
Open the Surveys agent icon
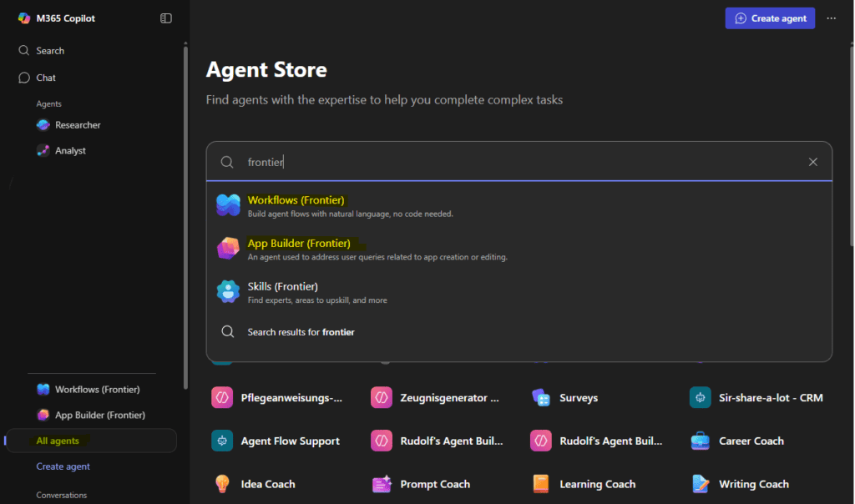click(x=541, y=398)
